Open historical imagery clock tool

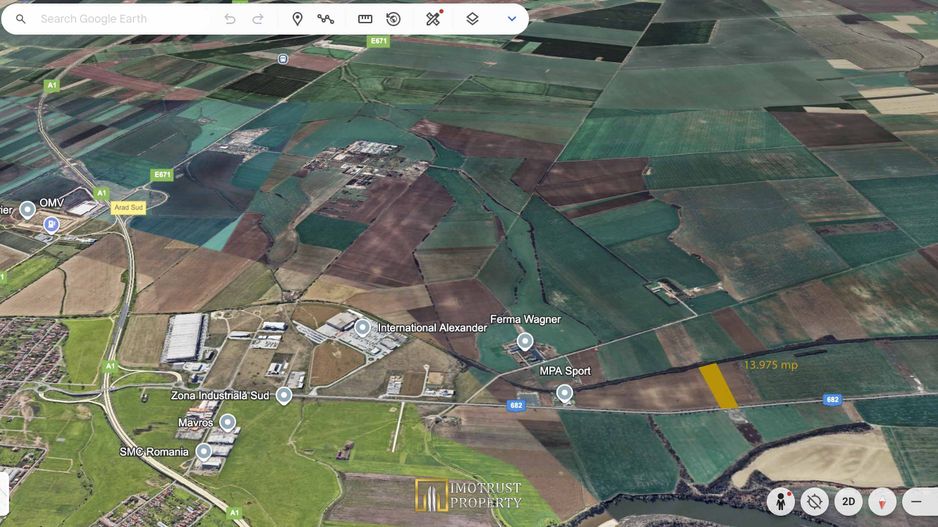click(393, 19)
